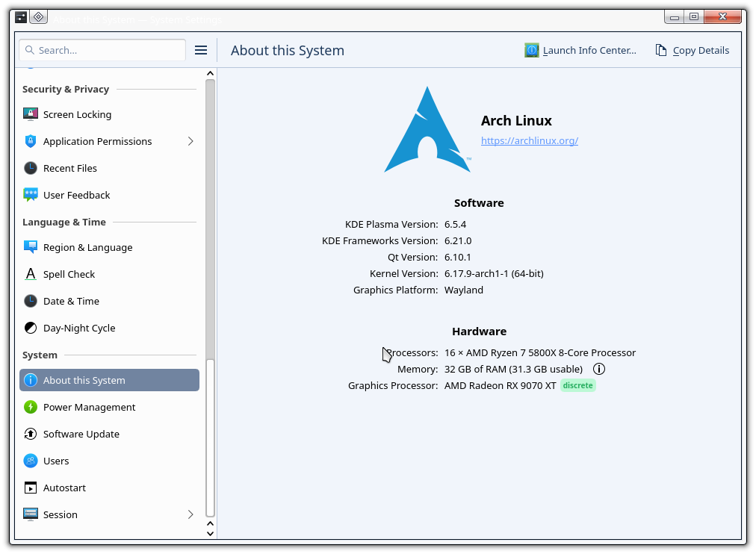Click the Day-Night Cycle half-moon icon
Image resolution: width=756 pixels, height=554 pixels.
(31, 328)
